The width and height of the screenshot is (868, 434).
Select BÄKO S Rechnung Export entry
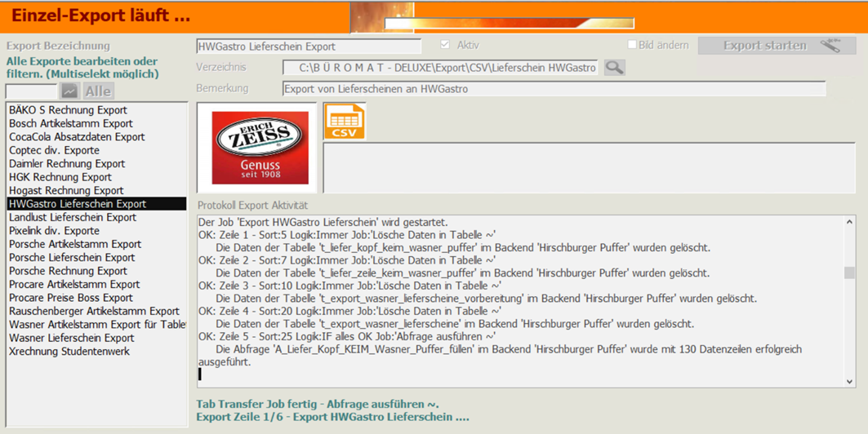tap(68, 110)
